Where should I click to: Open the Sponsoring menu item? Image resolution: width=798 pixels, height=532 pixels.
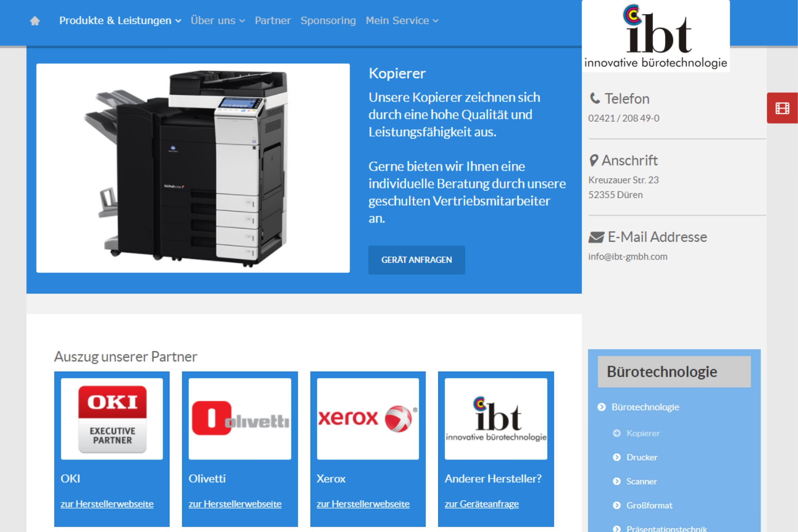(328, 21)
